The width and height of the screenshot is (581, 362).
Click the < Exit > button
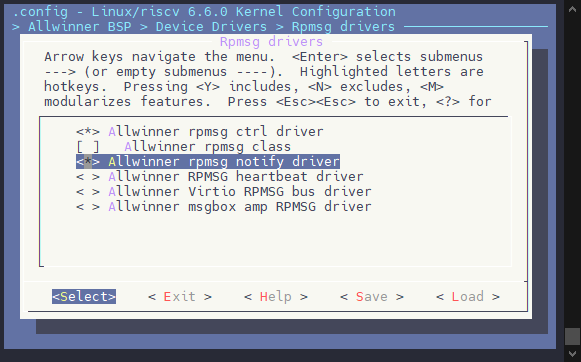coord(180,297)
